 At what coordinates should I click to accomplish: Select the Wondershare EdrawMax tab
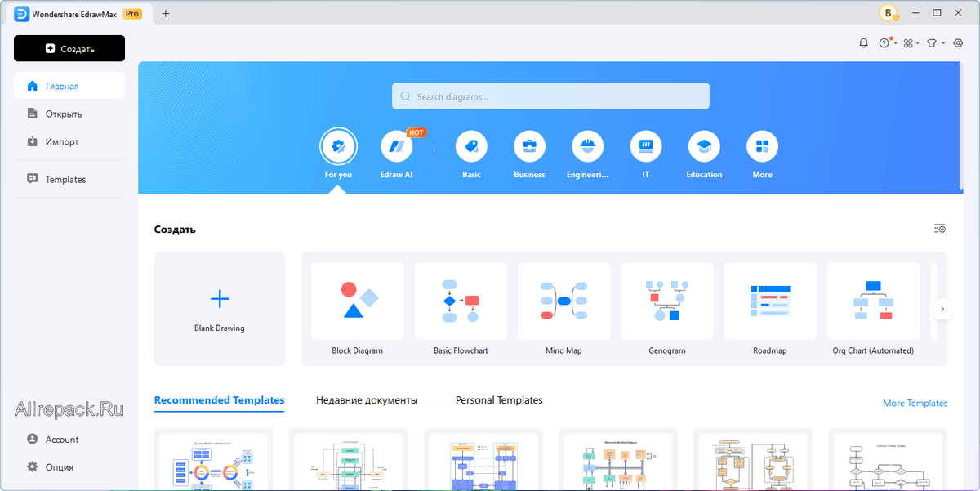77,14
